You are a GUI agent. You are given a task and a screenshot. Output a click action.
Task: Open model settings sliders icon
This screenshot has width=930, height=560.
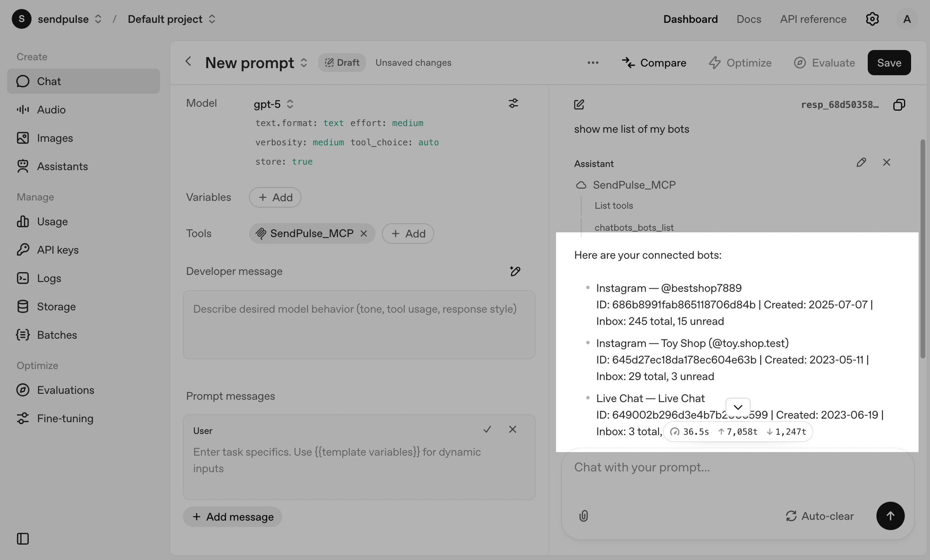click(513, 104)
